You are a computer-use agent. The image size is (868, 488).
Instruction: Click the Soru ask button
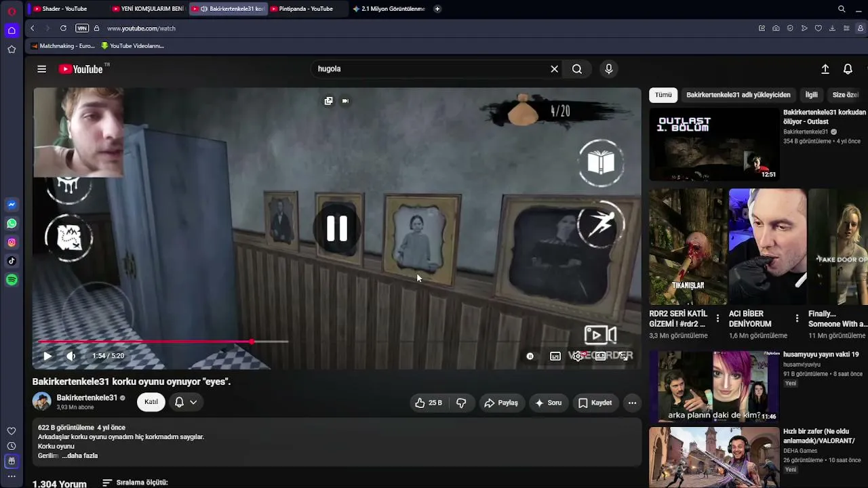point(549,403)
